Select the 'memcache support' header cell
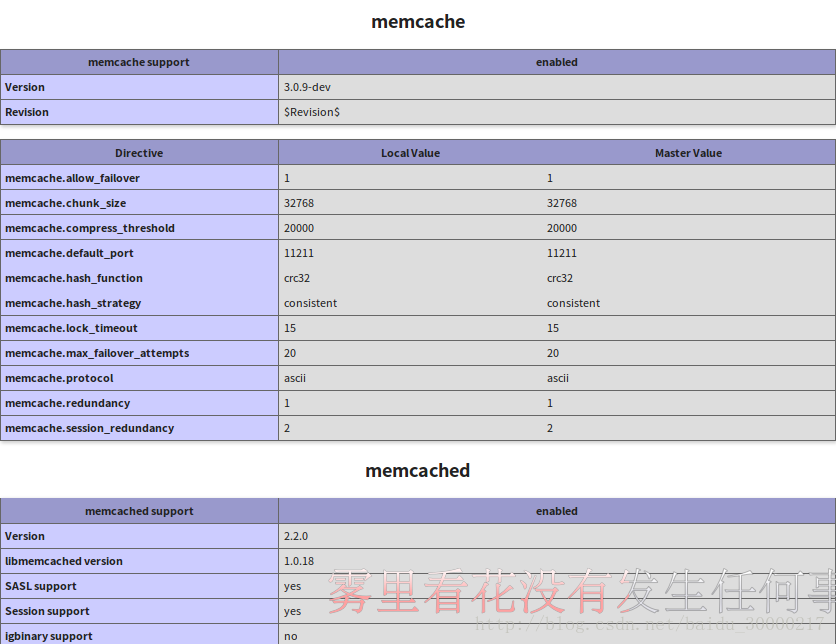The image size is (836, 644). pyautogui.click(x=139, y=62)
